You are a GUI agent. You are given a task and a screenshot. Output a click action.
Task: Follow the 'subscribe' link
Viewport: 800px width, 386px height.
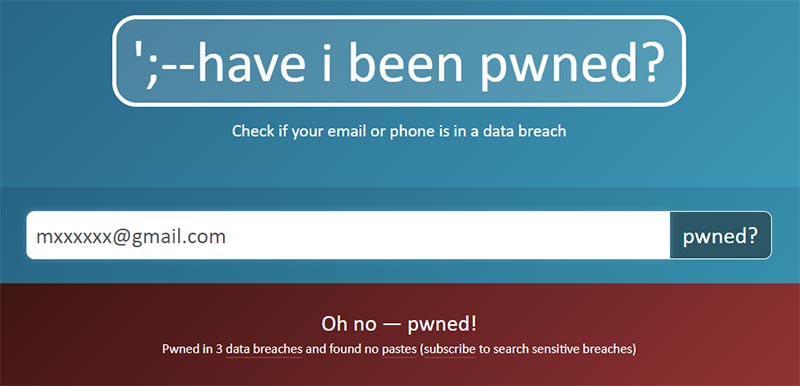(x=450, y=350)
